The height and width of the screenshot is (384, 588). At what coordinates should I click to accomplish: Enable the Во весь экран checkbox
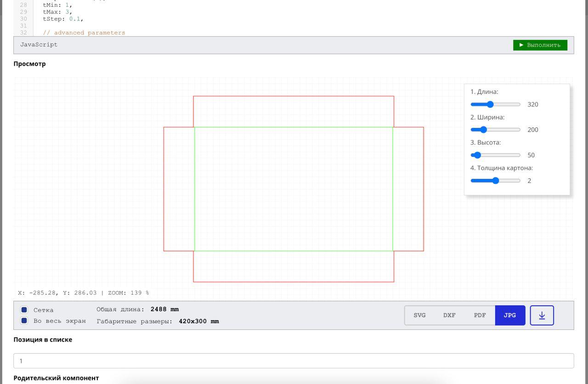click(x=24, y=321)
